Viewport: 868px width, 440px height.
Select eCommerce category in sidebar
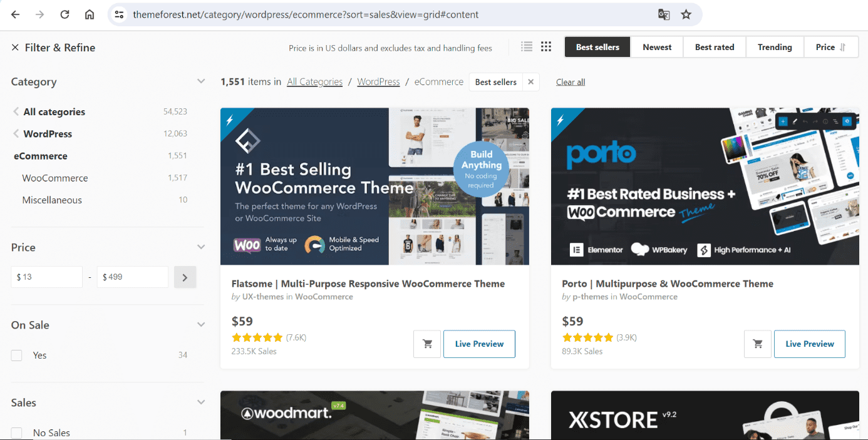tap(41, 156)
